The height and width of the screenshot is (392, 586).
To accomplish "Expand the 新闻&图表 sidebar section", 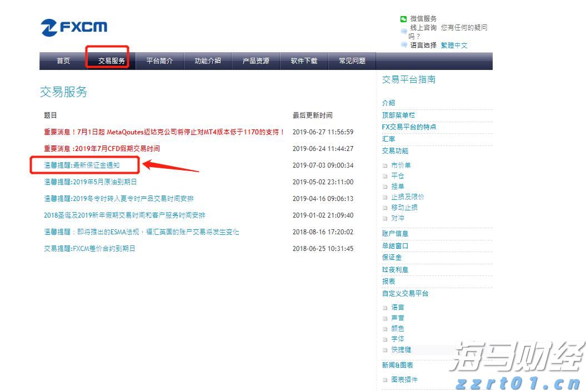I will pyautogui.click(x=396, y=365).
